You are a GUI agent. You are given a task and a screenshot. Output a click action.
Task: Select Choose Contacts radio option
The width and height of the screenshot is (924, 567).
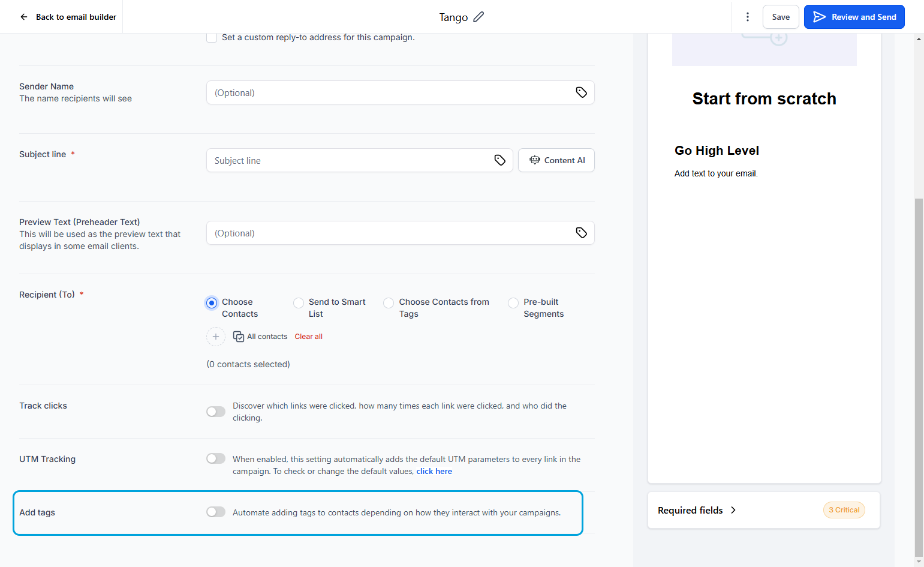click(x=212, y=303)
